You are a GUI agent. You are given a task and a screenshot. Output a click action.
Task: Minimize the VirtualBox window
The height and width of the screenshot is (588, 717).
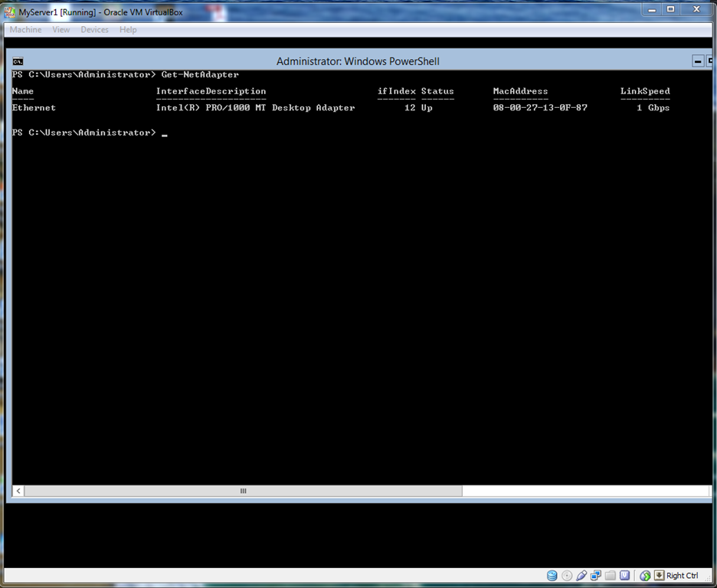click(x=652, y=10)
